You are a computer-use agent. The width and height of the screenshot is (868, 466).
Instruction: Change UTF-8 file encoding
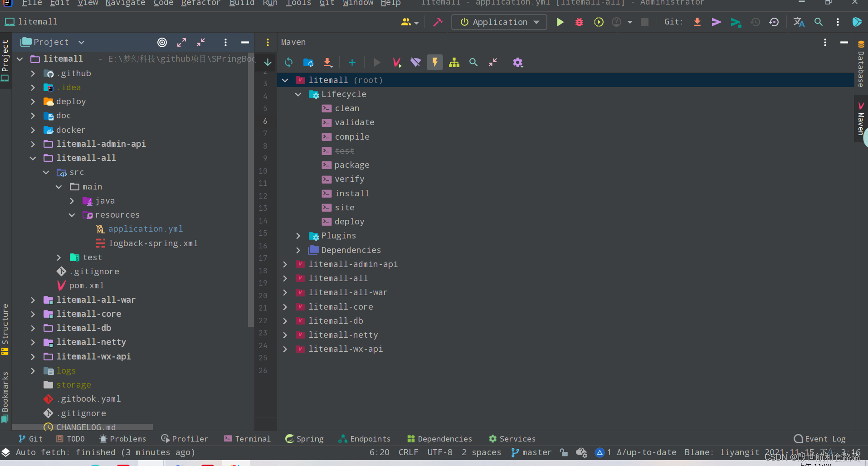pos(440,452)
